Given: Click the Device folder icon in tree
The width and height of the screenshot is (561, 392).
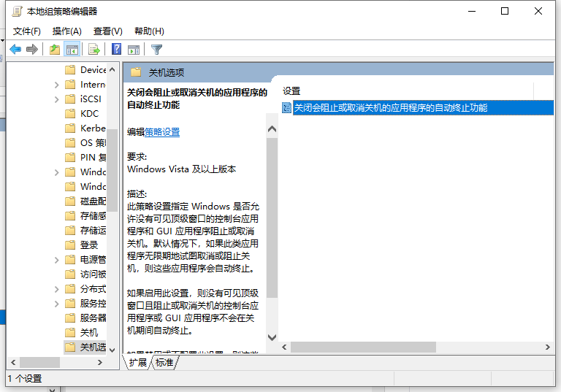Looking at the screenshot, I should 70,69.
